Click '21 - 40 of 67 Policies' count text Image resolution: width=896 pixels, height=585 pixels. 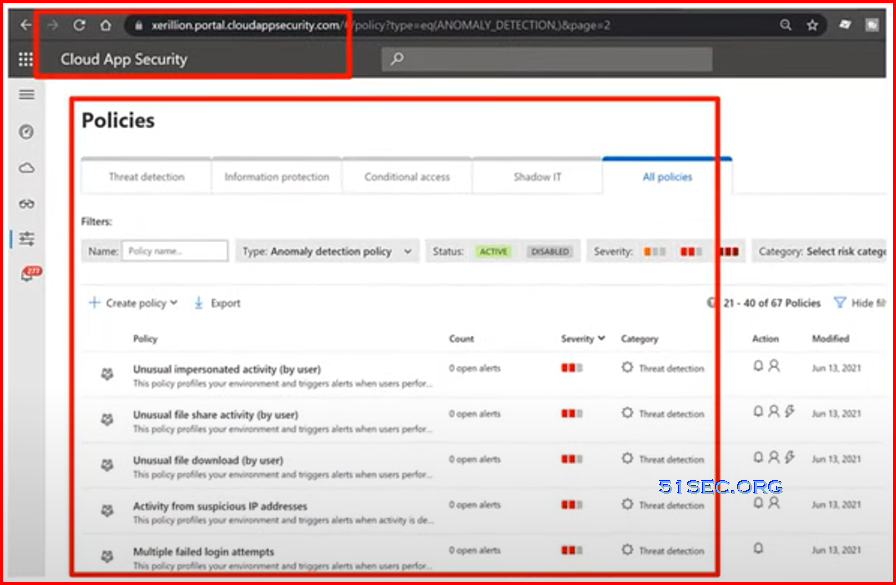click(x=771, y=303)
